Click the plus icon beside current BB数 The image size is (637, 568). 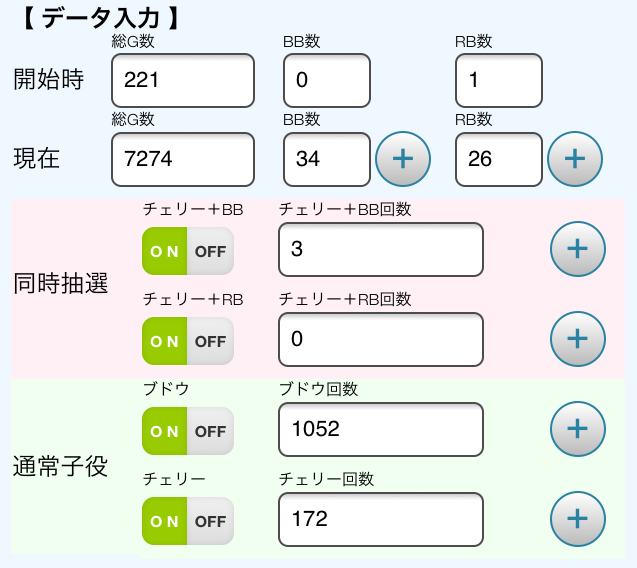click(x=402, y=158)
